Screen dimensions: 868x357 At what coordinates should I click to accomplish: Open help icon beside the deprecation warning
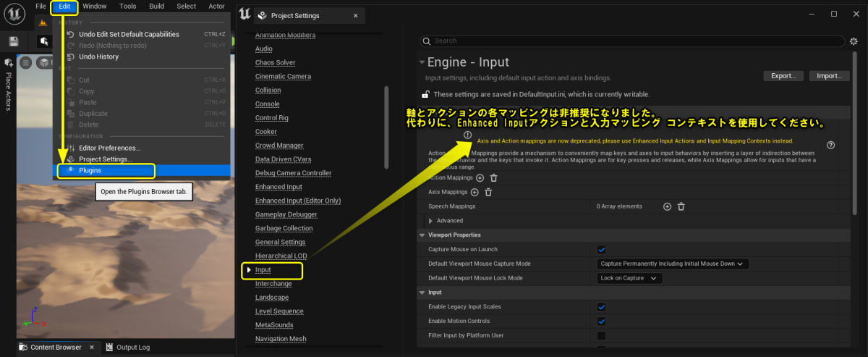830,145
